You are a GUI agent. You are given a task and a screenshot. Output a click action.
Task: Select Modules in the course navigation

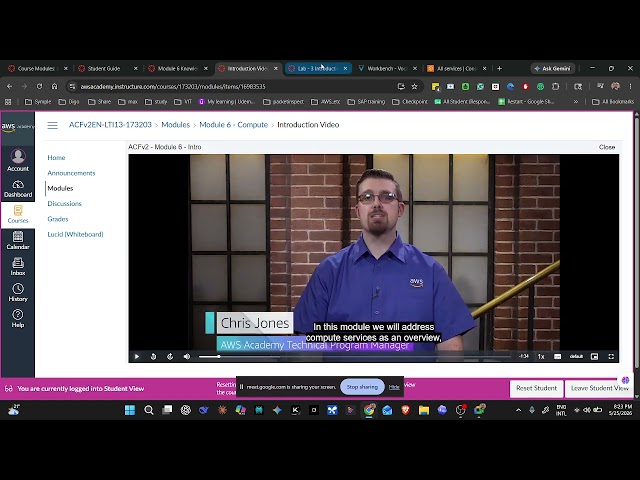60,188
